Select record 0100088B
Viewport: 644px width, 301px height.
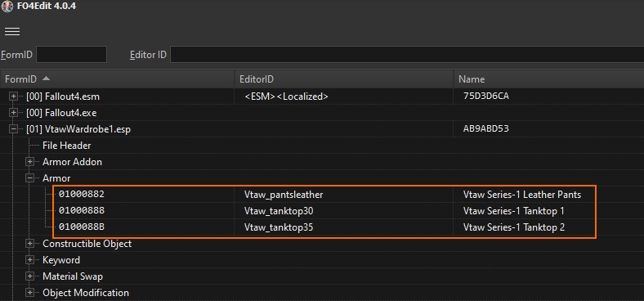click(82, 227)
